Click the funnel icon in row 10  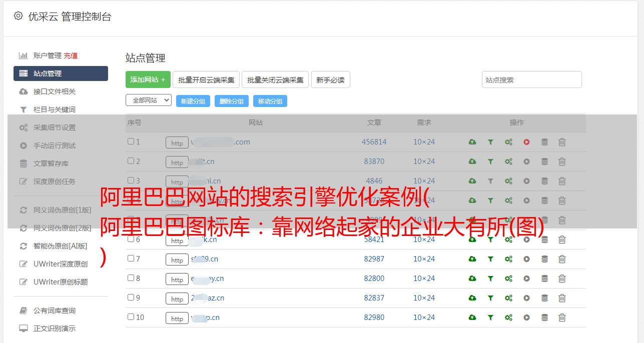(x=490, y=317)
